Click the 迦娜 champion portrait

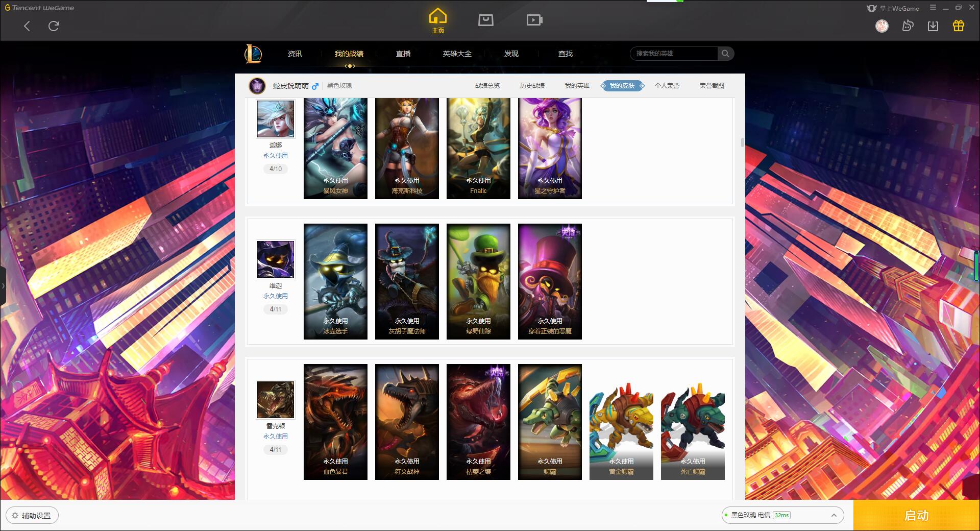pos(276,118)
